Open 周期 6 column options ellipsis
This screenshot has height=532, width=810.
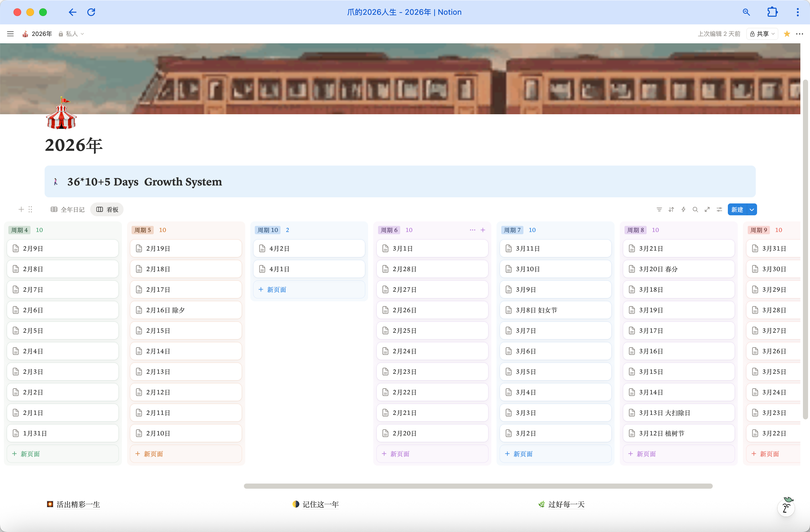(x=472, y=230)
